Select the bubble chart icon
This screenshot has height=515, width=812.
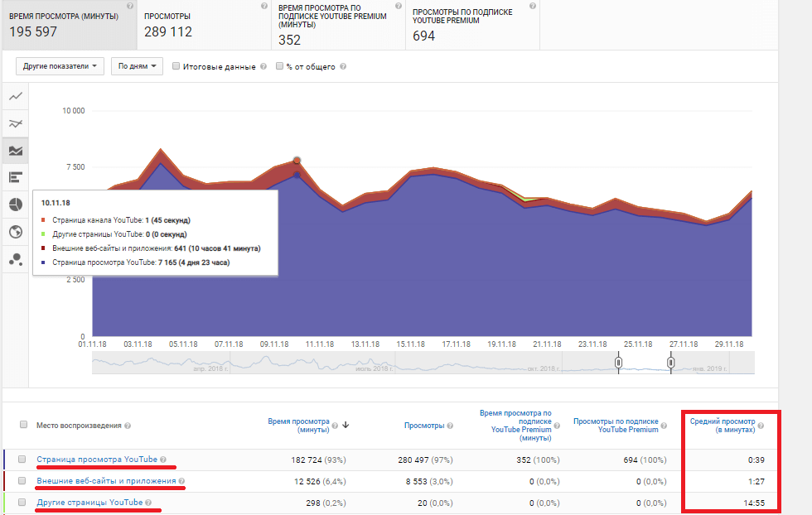(15, 259)
